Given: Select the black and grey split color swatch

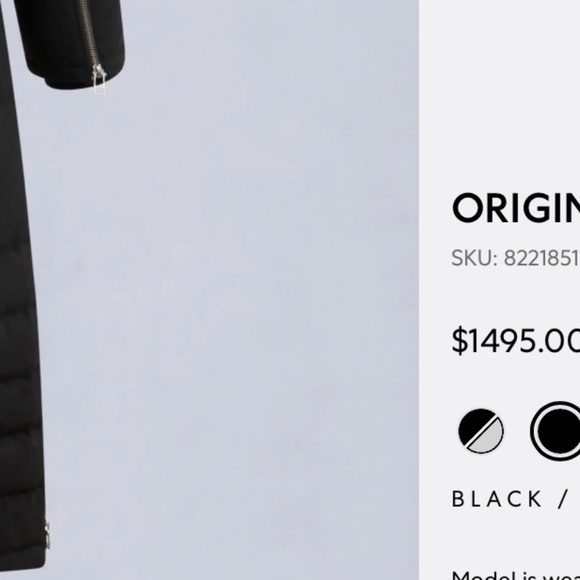Looking at the screenshot, I should click(x=481, y=431).
